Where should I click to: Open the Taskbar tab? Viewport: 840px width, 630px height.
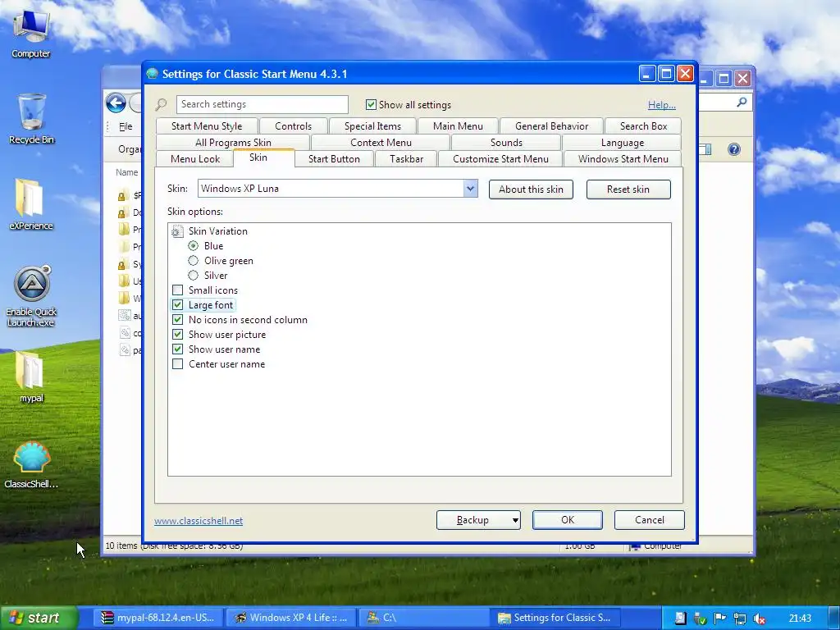point(407,158)
